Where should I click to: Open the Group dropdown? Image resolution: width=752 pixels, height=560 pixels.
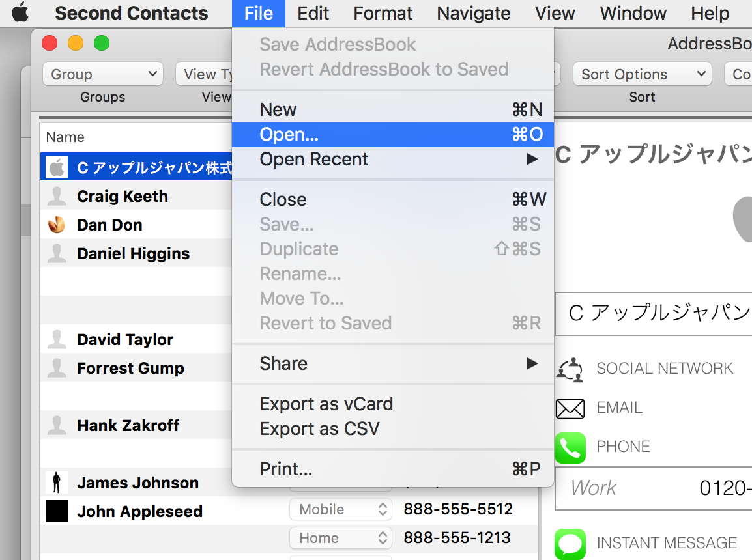click(x=102, y=74)
